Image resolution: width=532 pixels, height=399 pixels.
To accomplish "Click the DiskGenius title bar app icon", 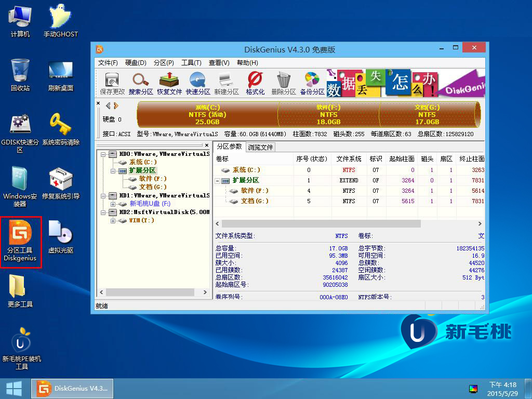I will [x=99, y=49].
